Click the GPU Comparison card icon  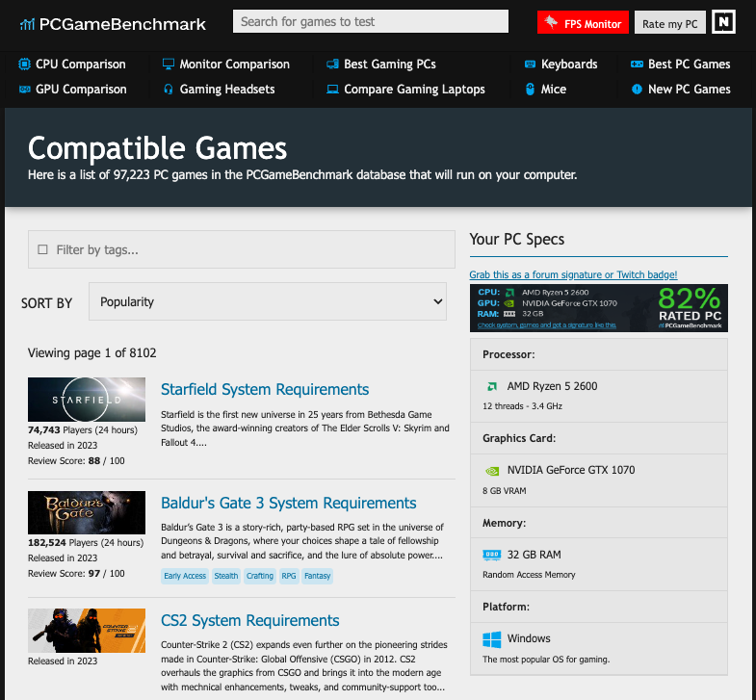[x=25, y=90]
